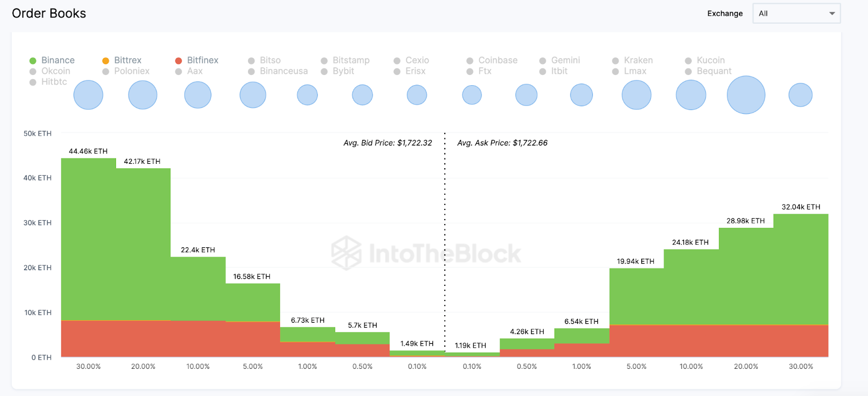The image size is (868, 396).
Task: Click the Exchange dropdown arrow
Action: (832, 14)
